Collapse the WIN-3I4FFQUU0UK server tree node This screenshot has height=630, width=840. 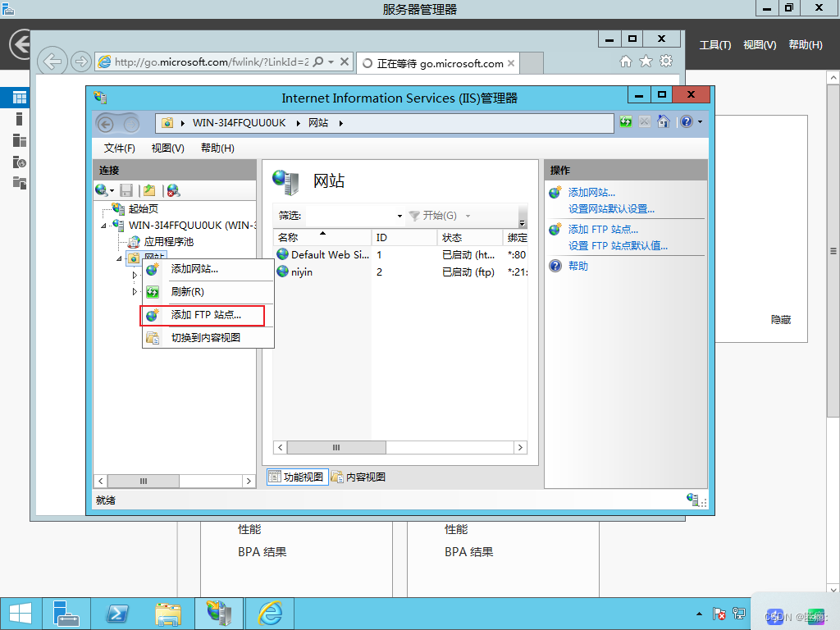(x=104, y=226)
